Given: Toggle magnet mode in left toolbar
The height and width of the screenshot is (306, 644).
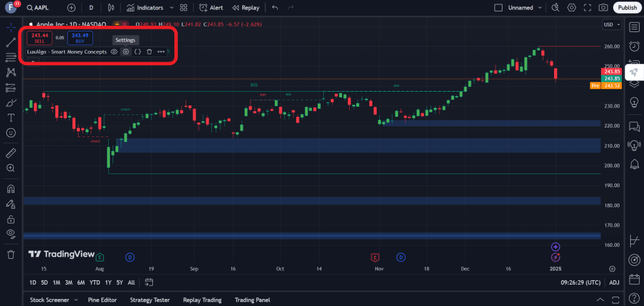Looking at the screenshot, I should (11, 189).
